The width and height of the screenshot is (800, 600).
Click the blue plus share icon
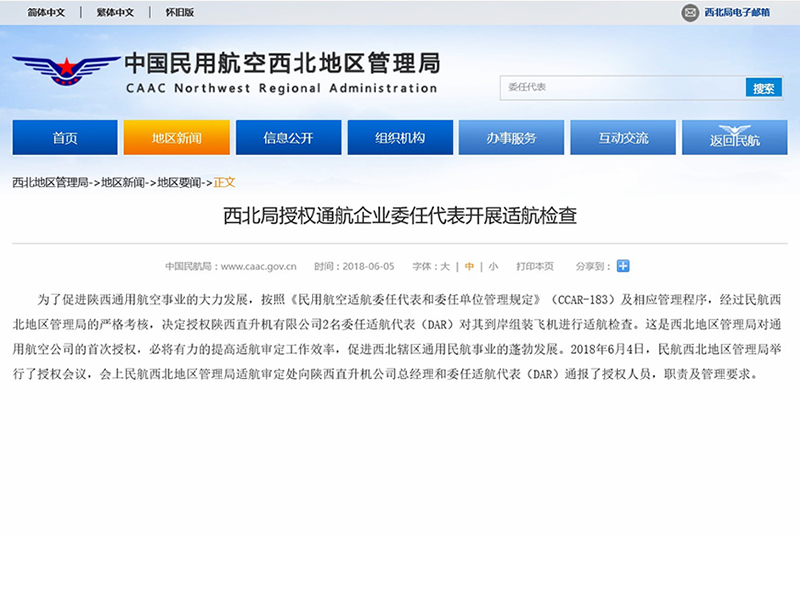pos(623,266)
